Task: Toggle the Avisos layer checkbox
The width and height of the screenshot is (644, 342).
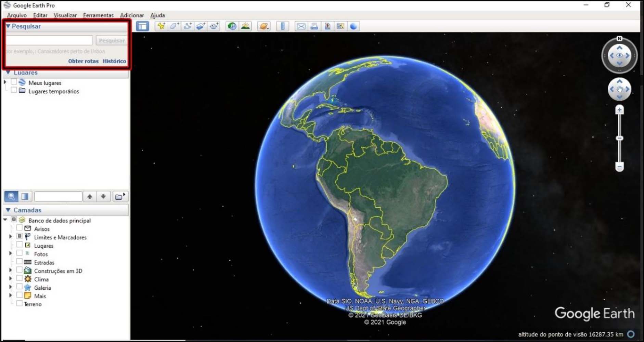Action: 20,228
